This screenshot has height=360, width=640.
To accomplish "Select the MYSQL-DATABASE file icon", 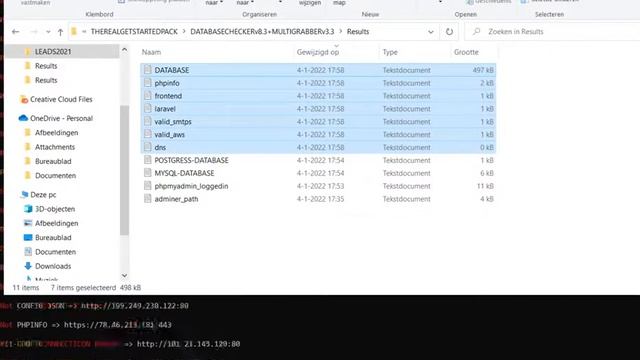I will coord(147,173).
